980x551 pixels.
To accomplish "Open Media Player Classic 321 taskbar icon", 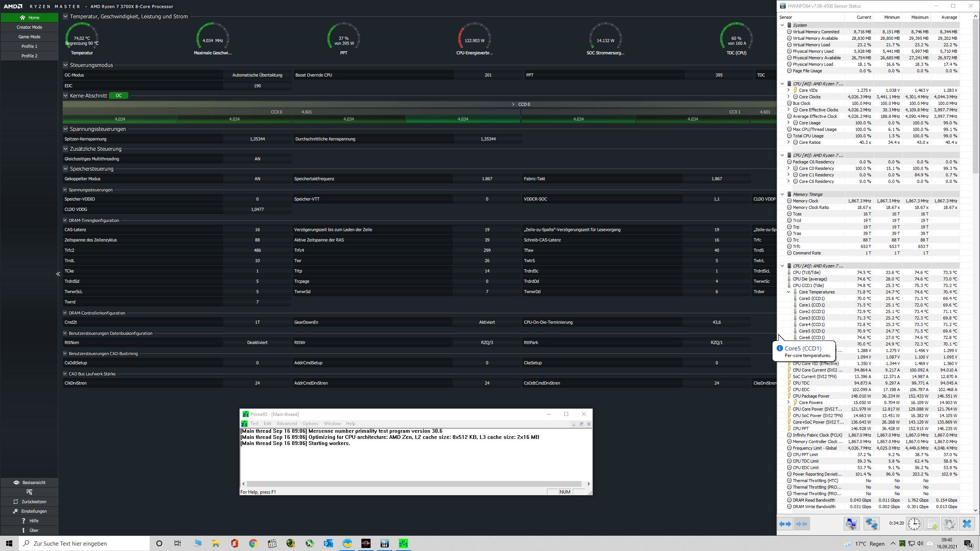I will 272,543.
